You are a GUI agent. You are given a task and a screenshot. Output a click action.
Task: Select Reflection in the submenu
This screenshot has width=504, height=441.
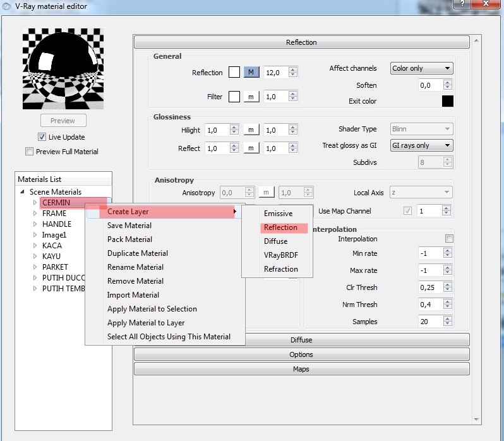(277, 227)
